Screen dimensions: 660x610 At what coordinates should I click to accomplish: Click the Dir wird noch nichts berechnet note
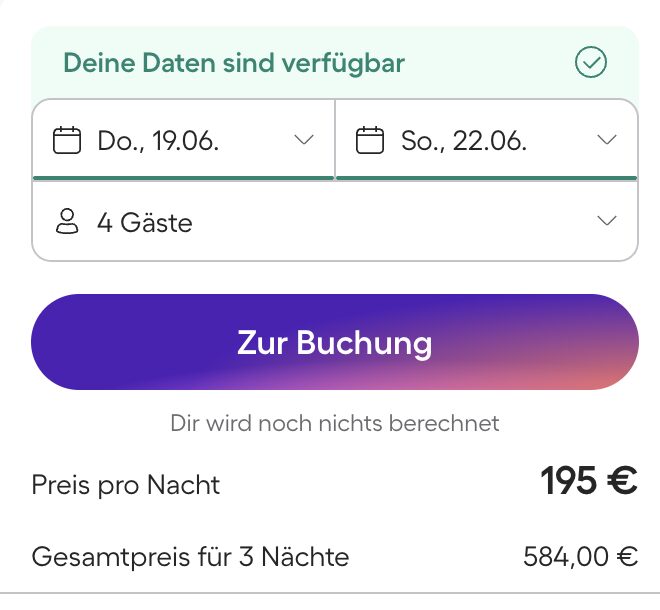pos(334,423)
